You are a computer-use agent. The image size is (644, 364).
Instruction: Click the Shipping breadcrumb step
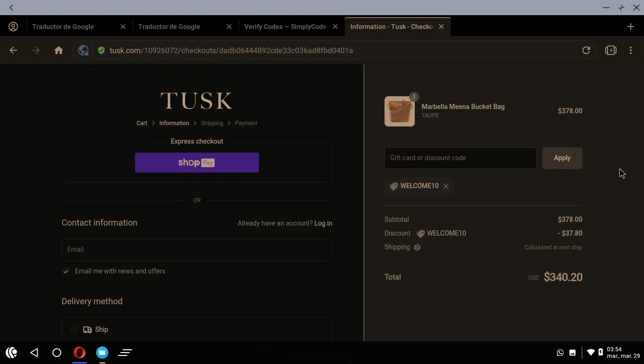pyautogui.click(x=212, y=123)
